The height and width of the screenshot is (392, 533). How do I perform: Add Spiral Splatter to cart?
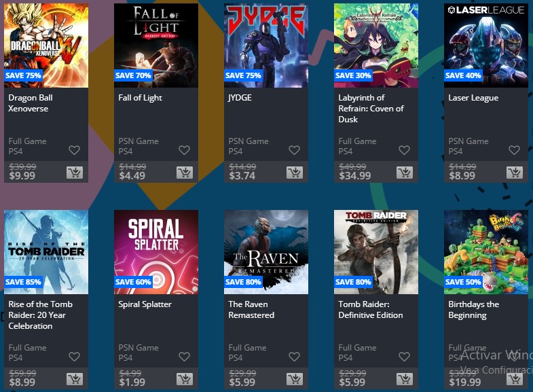pyautogui.click(x=185, y=379)
